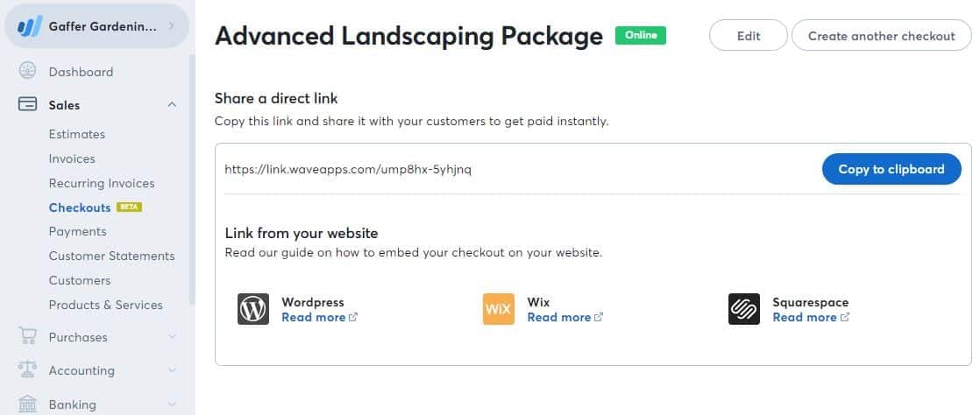The height and width of the screenshot is (415, 980).
Task: Expand the Purchases section chevron
Action: tap(172, 337)
